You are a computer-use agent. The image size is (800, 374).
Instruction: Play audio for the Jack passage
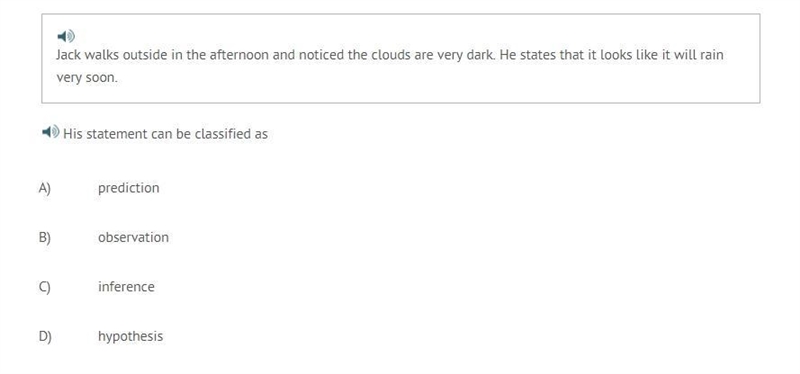click(x=66, y=36)
